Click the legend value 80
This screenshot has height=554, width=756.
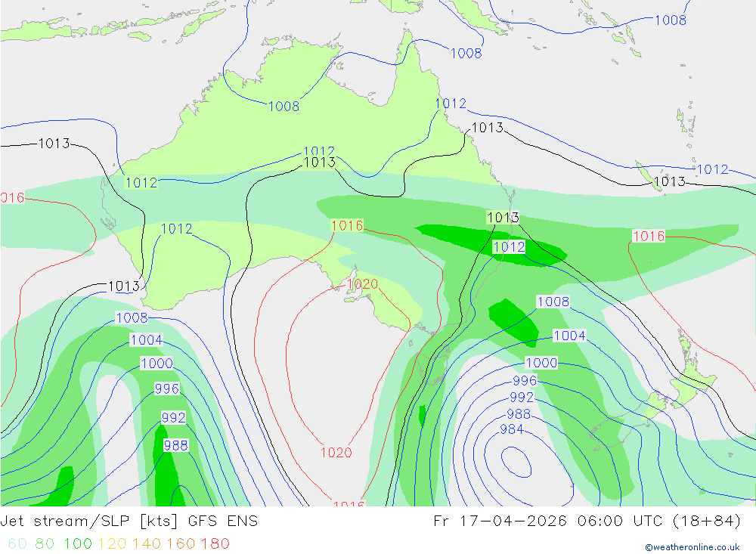coord(45,543)
